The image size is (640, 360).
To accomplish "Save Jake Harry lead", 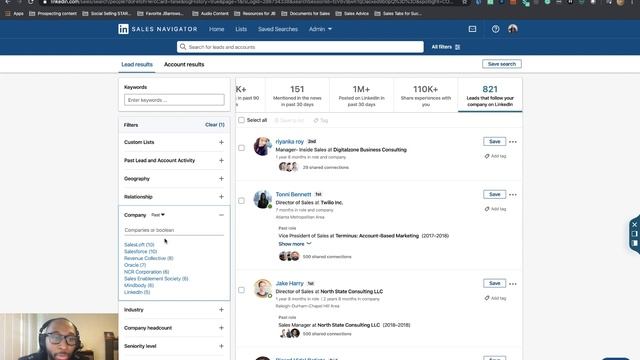I will click(494, 284).
